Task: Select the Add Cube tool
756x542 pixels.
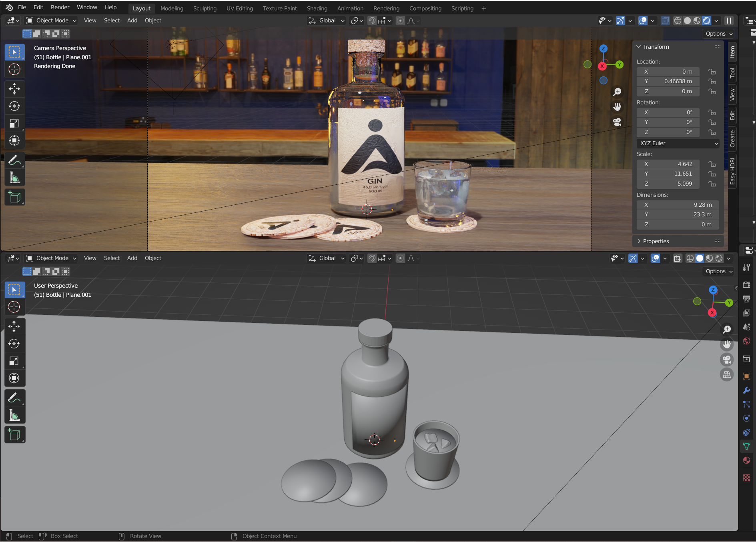Action: click(14, 197)
